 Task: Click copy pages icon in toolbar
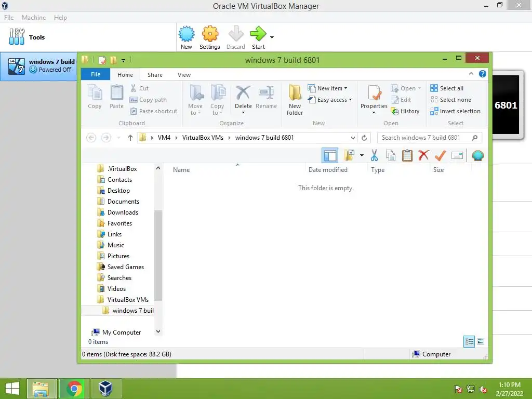pos(391,156)
